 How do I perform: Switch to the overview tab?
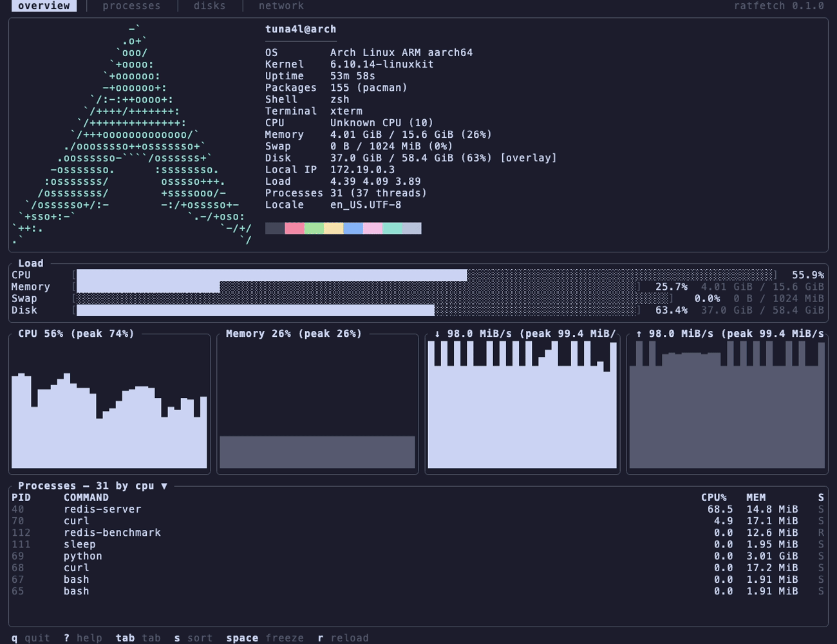pos(44,6)
